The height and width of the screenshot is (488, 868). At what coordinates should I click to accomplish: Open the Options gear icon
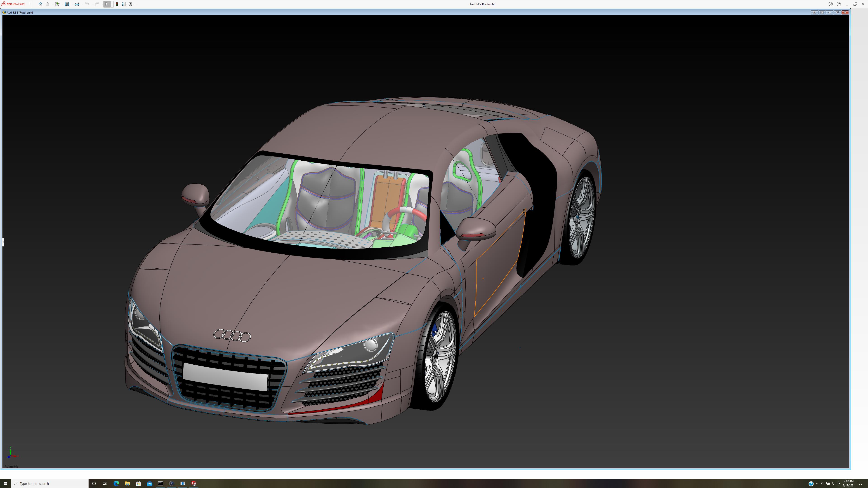click(x=130, y=4)
